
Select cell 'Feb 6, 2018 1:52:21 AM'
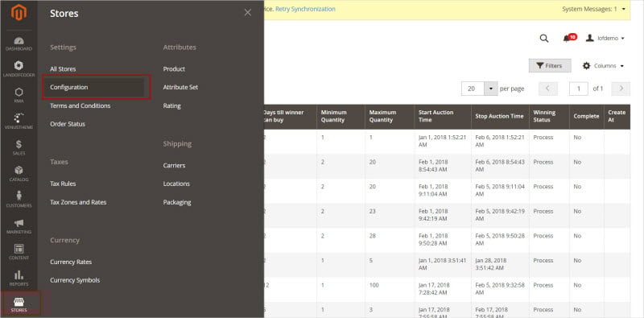pyautogui.click(x=500, y=141)
